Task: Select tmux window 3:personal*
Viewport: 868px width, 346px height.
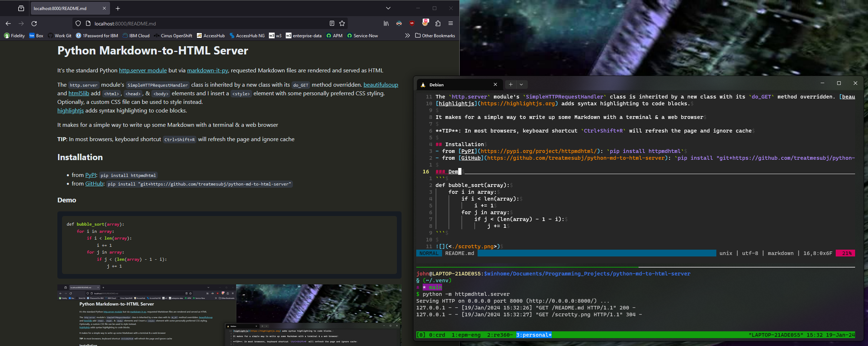Action: (x=534, y=335)
